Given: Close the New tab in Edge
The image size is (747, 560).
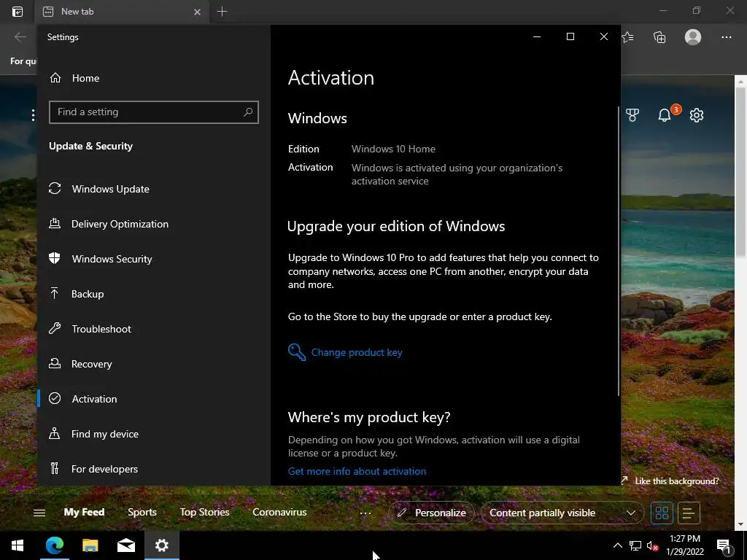Looking at the screenshot, I should (197, 12).
